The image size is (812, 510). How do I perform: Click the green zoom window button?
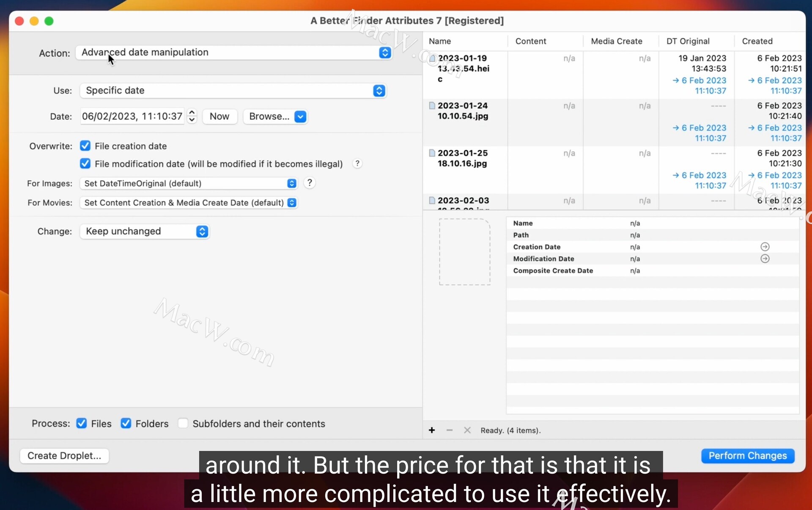(49, 21)
